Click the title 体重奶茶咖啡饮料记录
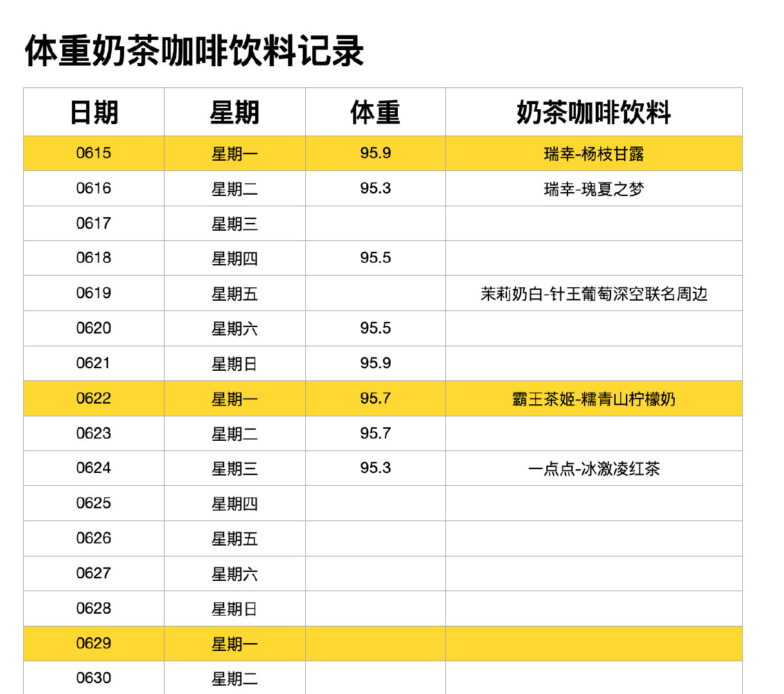The height and width of the screenshot is (694, 784). click(195, 51)
